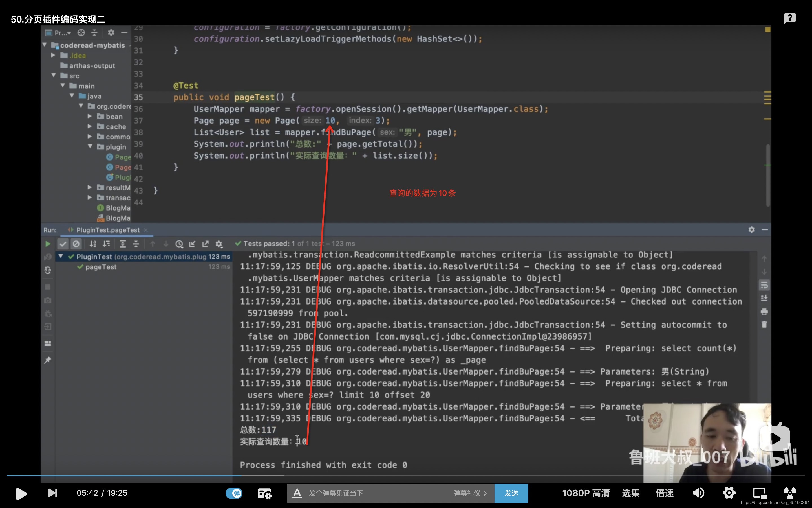Screen dimensions: 812x508
Task: Collapse the plugin package
Action: tap(90, 146)
